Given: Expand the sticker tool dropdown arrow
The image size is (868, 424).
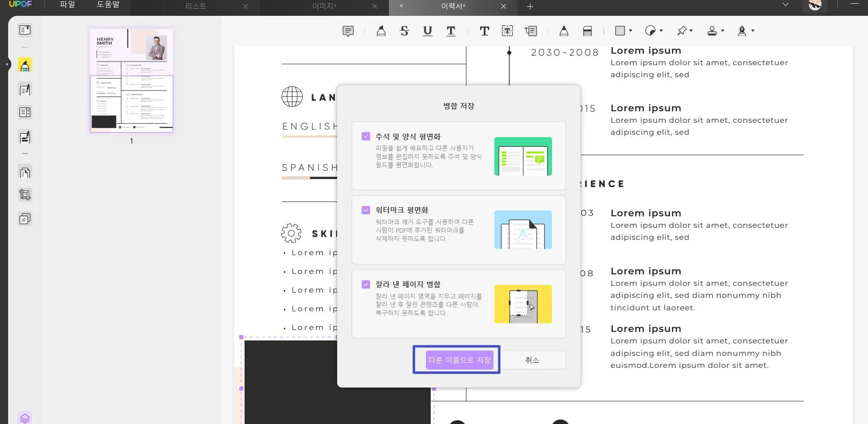Looking at the screenshot, I should click(661, 31).
